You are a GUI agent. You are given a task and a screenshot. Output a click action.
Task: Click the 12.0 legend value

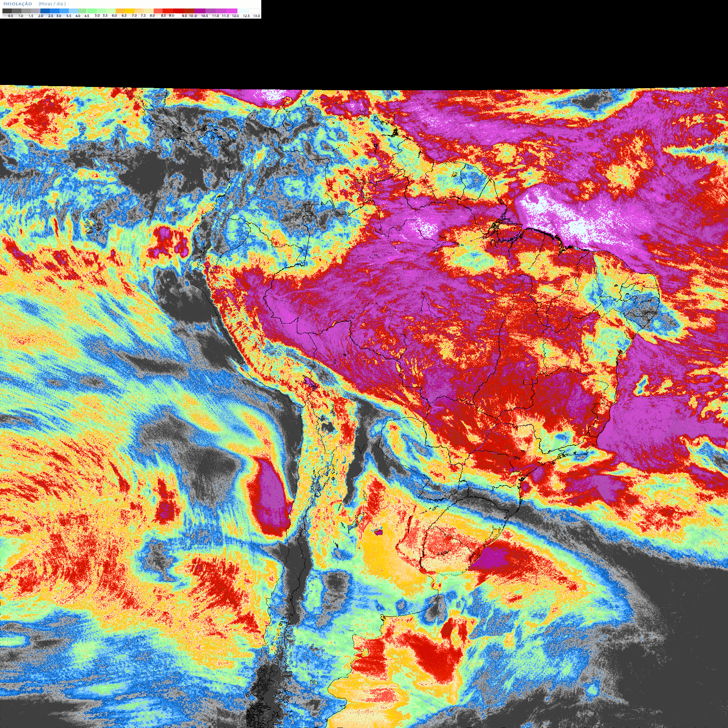pos(235,16)
